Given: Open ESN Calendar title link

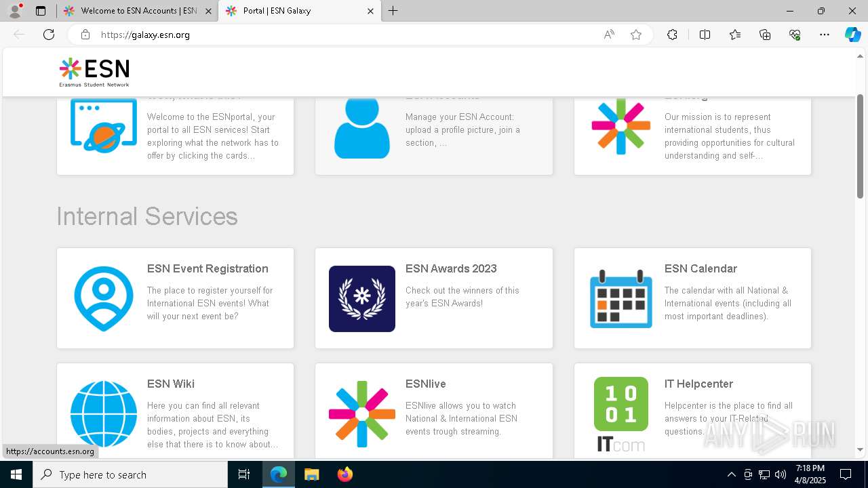Looking at the screenshot, I should [x=701, y=268].
